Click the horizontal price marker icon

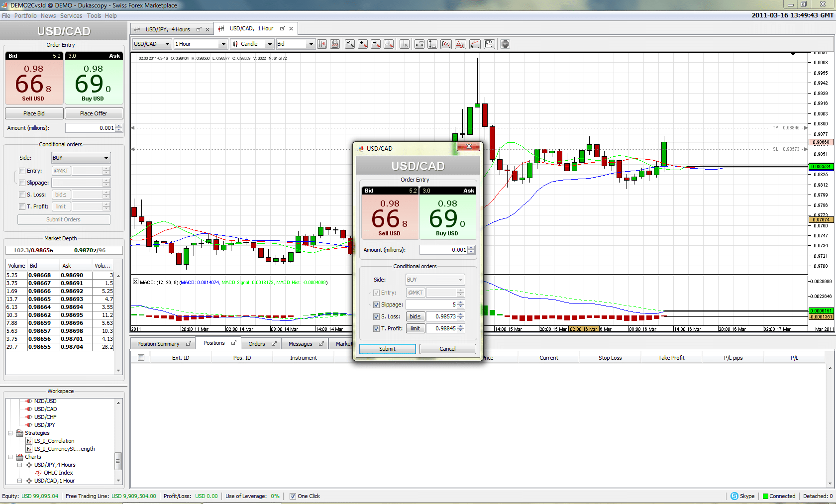[419, 44]
